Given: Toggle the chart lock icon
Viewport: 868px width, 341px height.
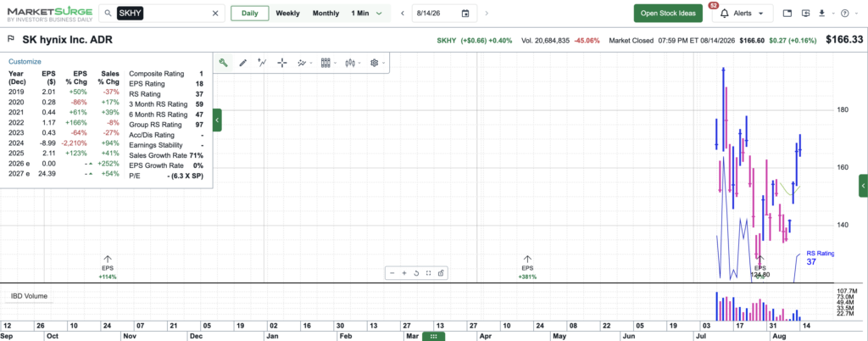Looking at the screenshot, I should coord(441,273).
